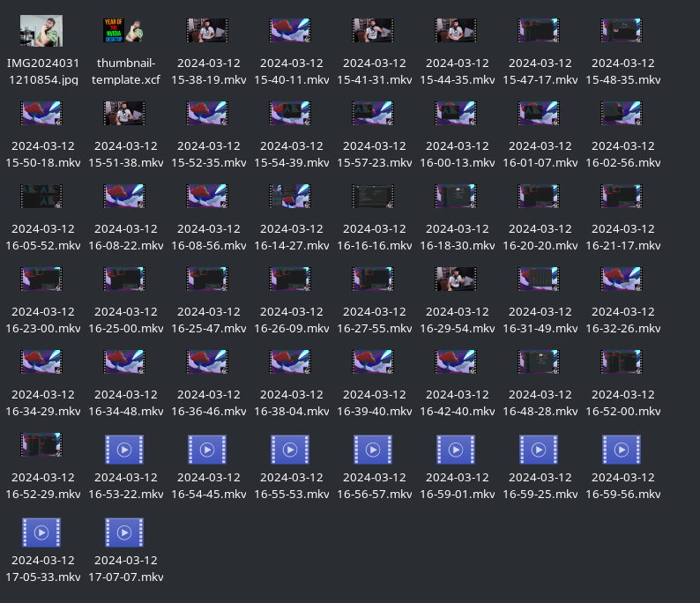
Task: Select the IMG20240311210854.jpg image thumbnail
Action: coord(41,31)
